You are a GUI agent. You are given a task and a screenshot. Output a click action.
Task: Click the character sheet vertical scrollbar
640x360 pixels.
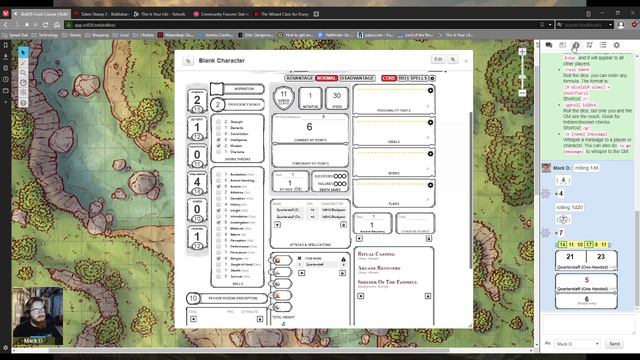(471, 190)
